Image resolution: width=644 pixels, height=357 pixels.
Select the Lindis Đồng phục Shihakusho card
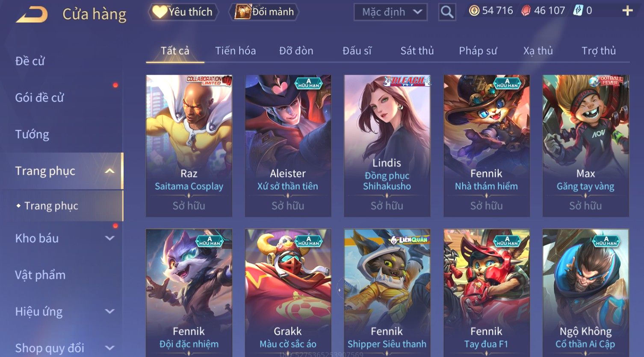coord(387,146)
